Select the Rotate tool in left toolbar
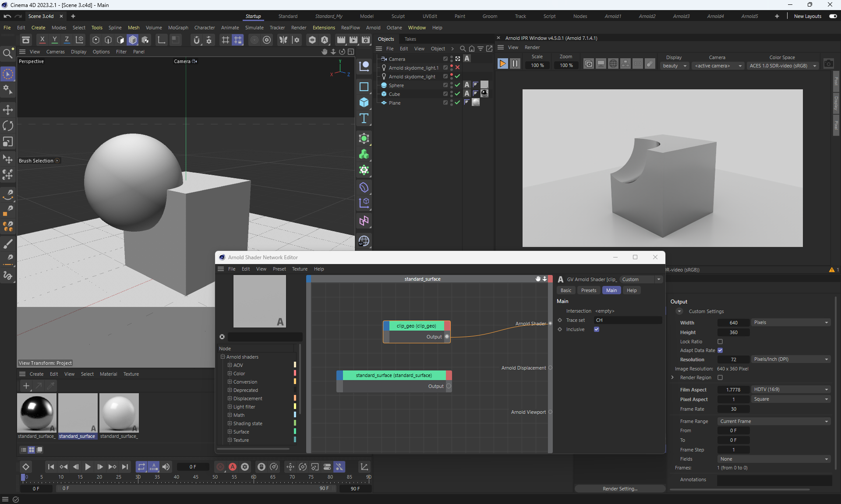This screenshot has width=841, height=504. [x=8, y=126]
